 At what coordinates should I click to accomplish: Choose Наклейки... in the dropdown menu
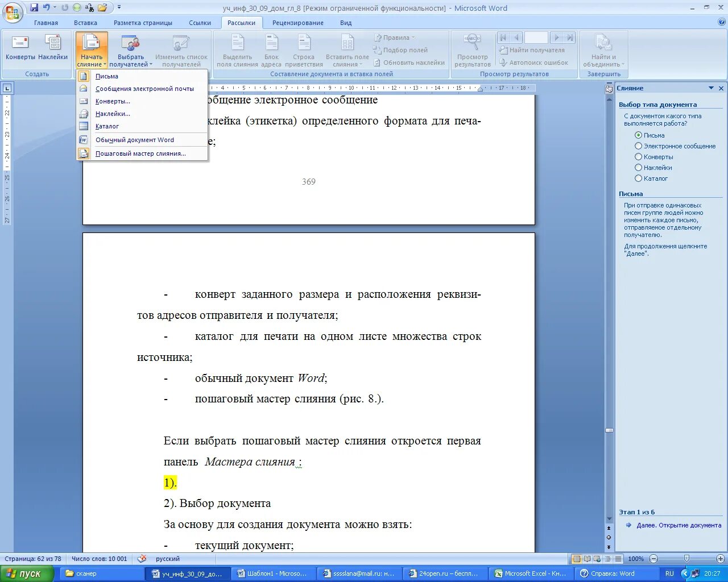(142, 114)
